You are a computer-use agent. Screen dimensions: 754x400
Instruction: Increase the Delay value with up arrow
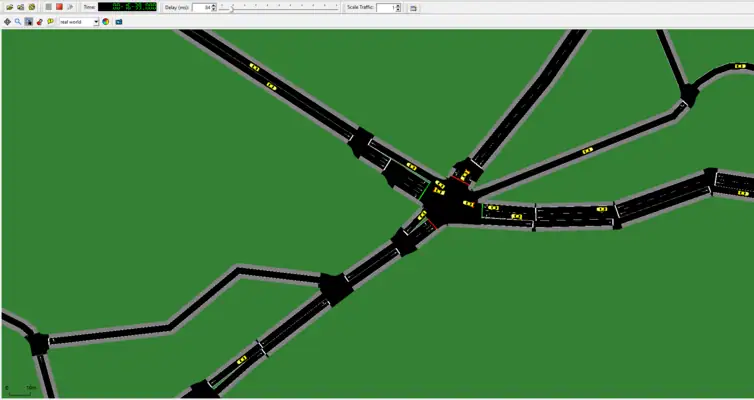(x=213, y=5)
